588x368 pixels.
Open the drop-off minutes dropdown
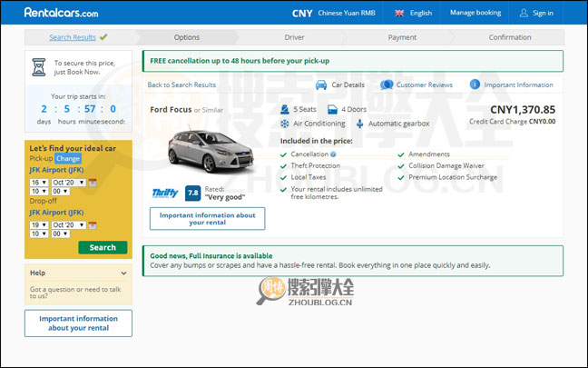tap(61, 234)
